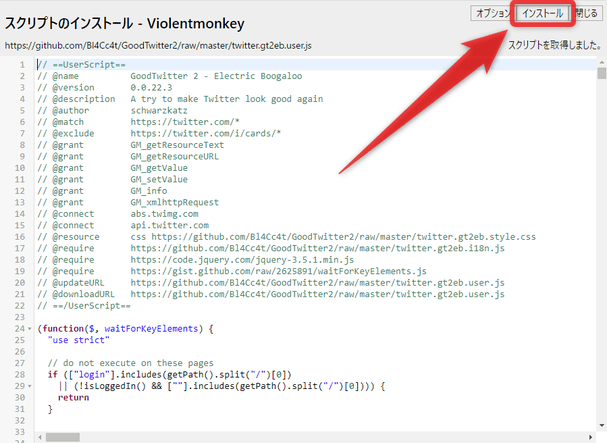Click the インストール button
The width and height of the screenshot is (607, 443).
[542, 14]
